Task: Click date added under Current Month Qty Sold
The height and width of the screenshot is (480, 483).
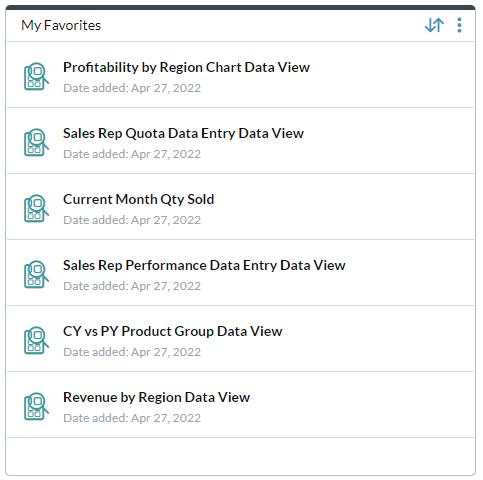Action: click(x=132, y=220)
